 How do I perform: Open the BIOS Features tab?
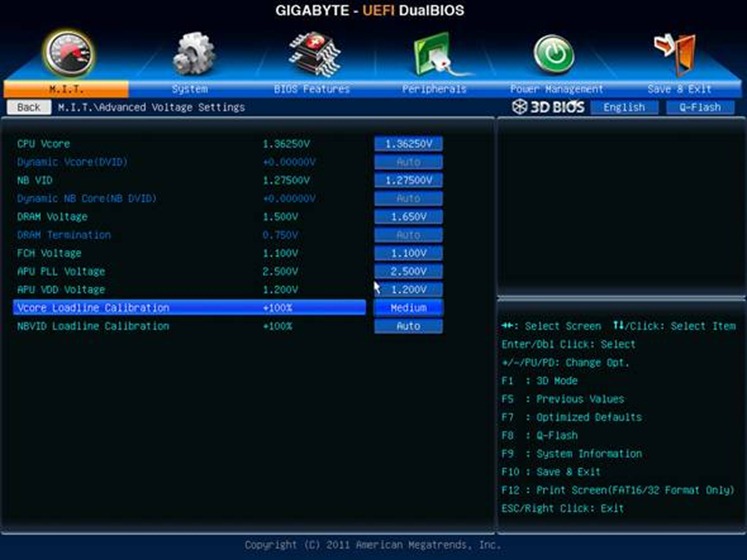(312, 89)
